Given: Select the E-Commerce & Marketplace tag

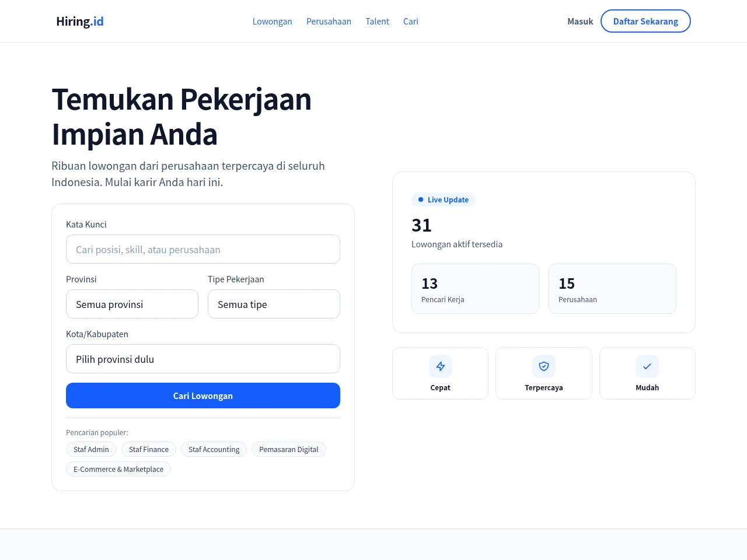Looking at the screenshot, I should click(x=118, y=469).
